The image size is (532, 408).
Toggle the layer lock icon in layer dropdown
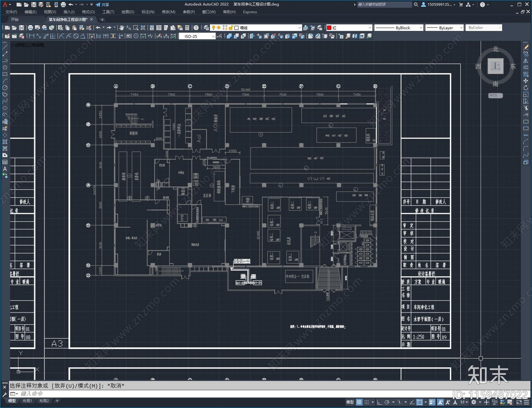[231, 28]
